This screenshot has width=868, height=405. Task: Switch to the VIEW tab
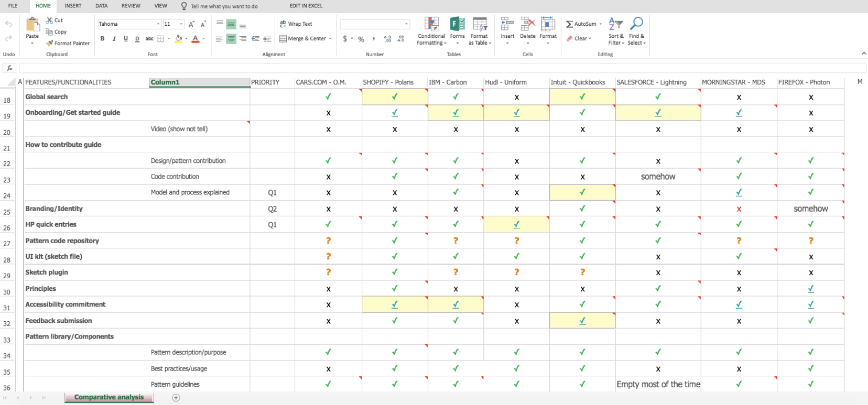(161, 6)
